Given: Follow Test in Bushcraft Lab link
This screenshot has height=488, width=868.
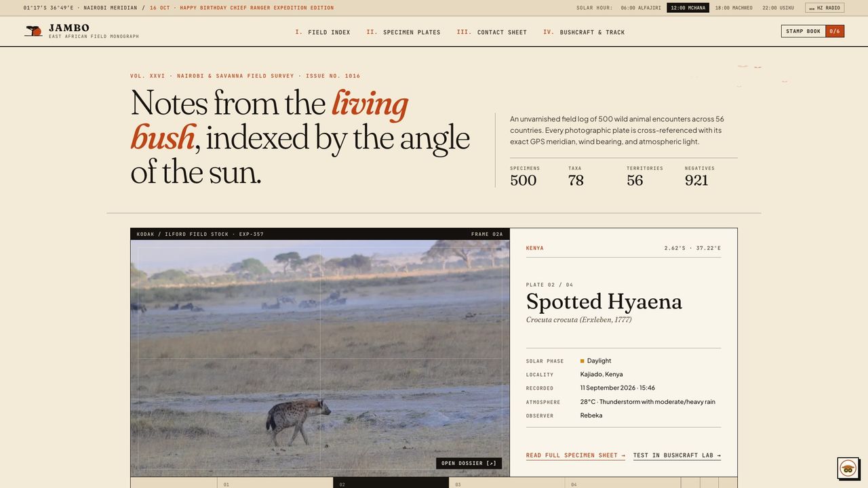Looking at the screenshot, I should (677, 455).
